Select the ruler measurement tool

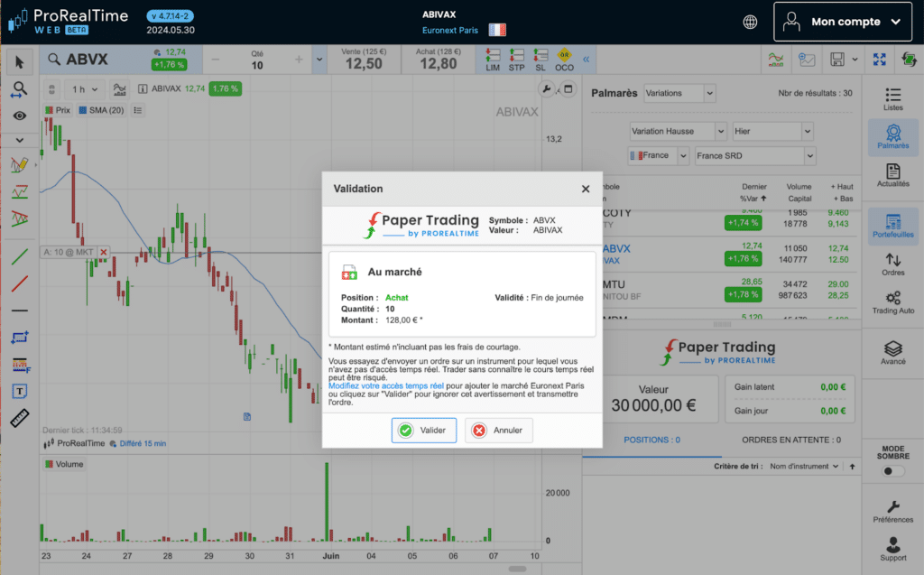(20, 418)
